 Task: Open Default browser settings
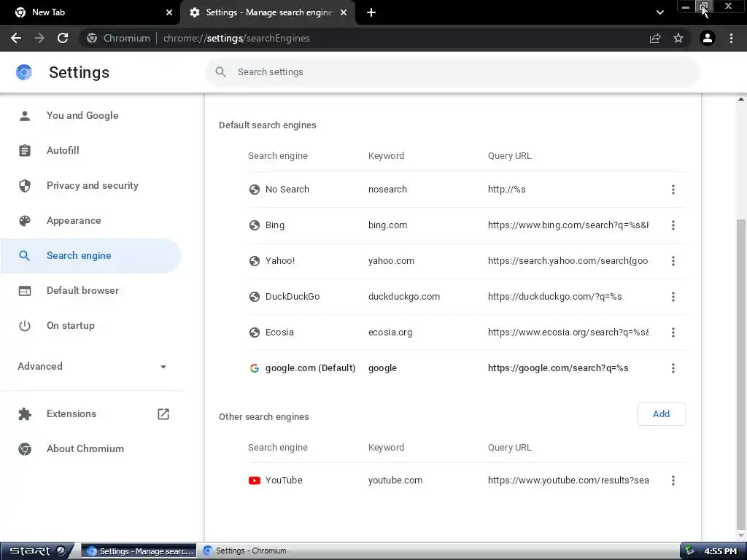[90, 290]
